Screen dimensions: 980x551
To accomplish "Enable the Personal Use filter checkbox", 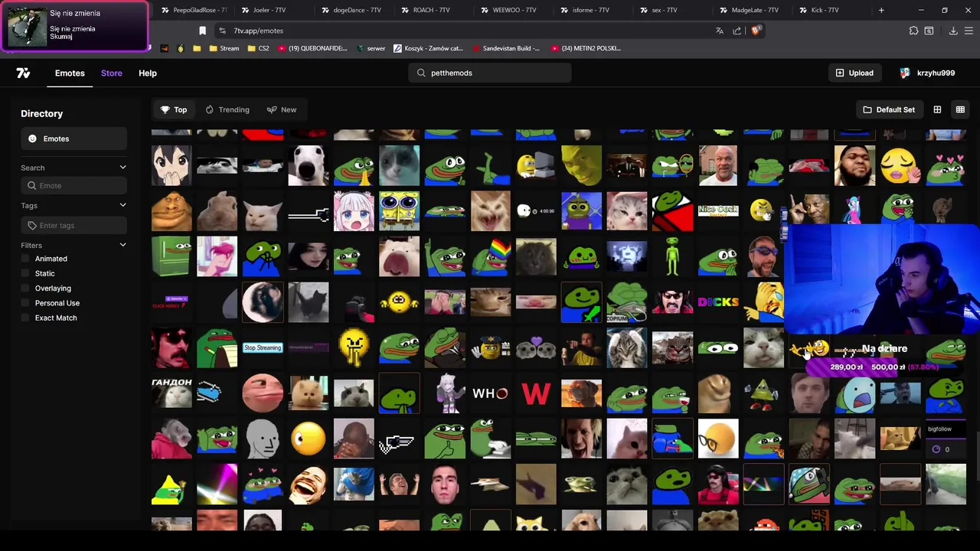I will click(25, 303).
